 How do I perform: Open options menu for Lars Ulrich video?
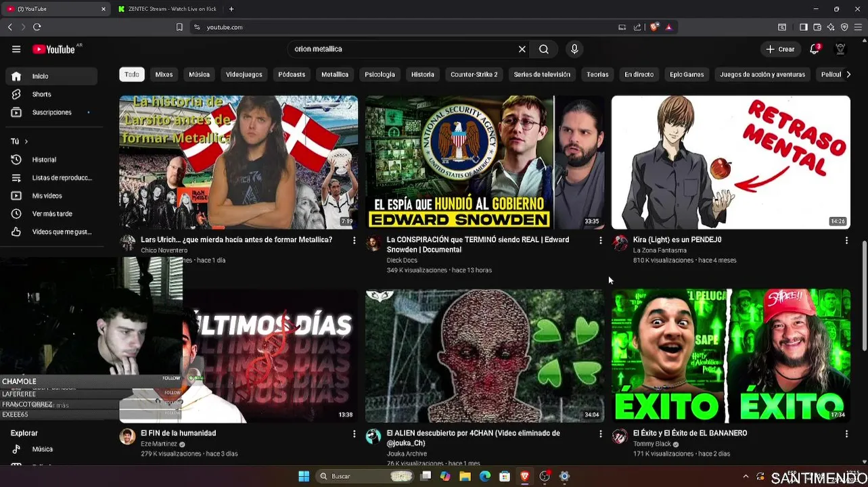point(354,240)
